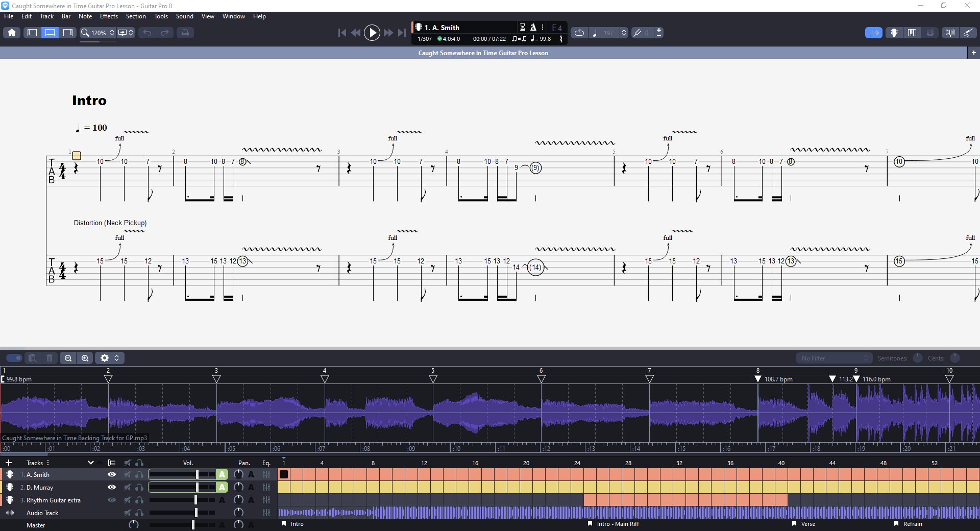This screenshot has width=980, height=531.
Task: Open the 120% zoom level stepper
Action: tap(112, 33)
